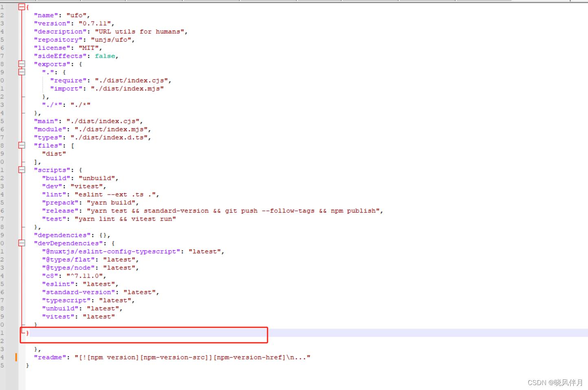Select the "yarn lint && vitest run" value
Image resolution: width=588 pixels, height=390 pixels.
[x=125, y=219]
